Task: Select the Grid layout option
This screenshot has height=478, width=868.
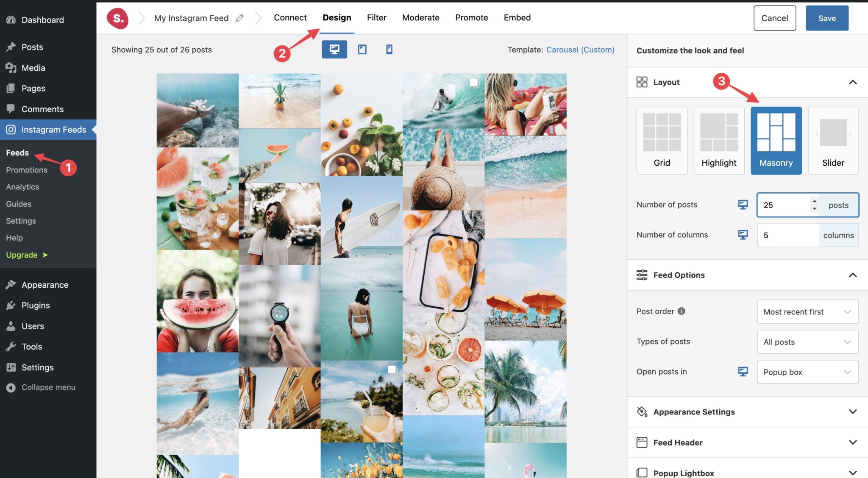Action: point(662,141)
